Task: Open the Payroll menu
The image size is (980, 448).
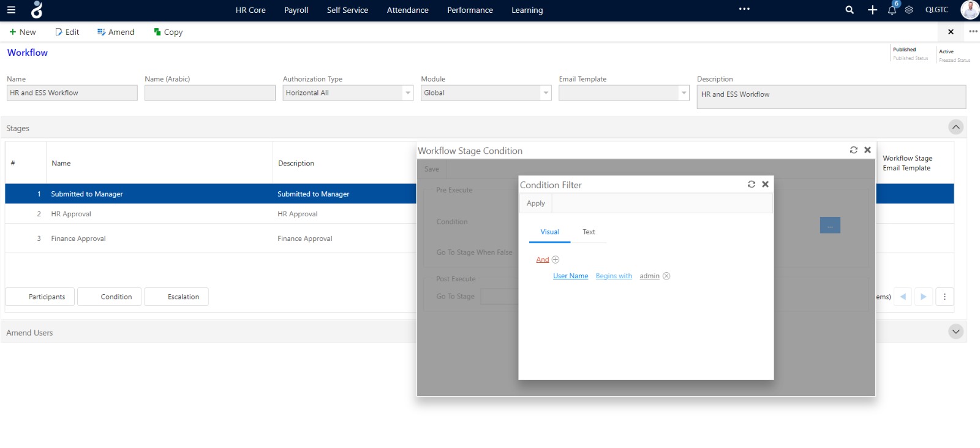Action: tap(296, 10)
